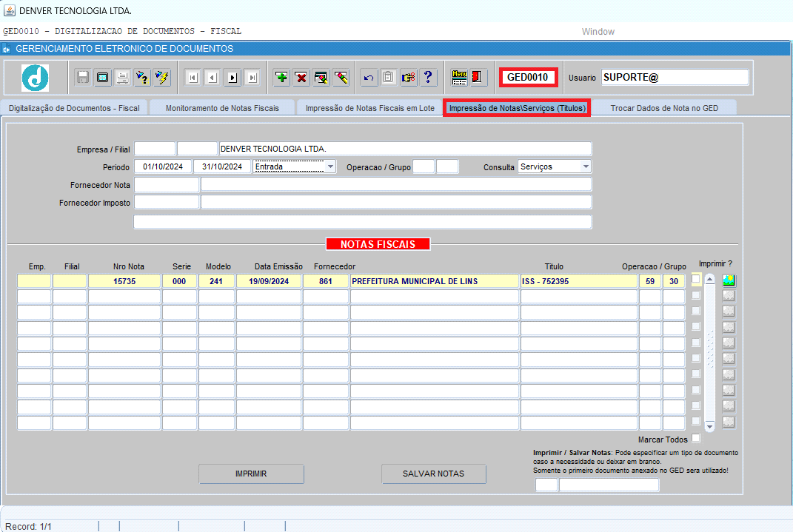Viewport: 793px width, 532px height.
Task: Open the Window menu
Action: point(598,31)
